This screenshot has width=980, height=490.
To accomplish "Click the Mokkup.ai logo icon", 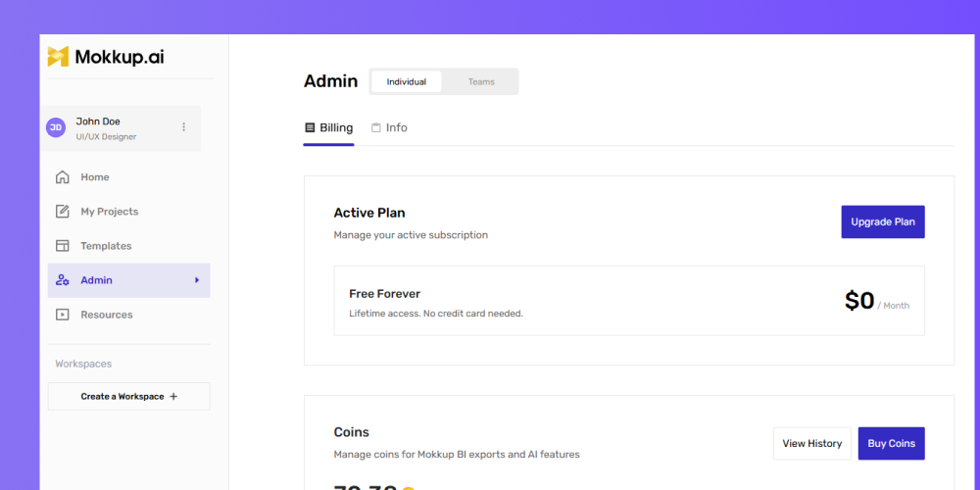I will (58, 56).
